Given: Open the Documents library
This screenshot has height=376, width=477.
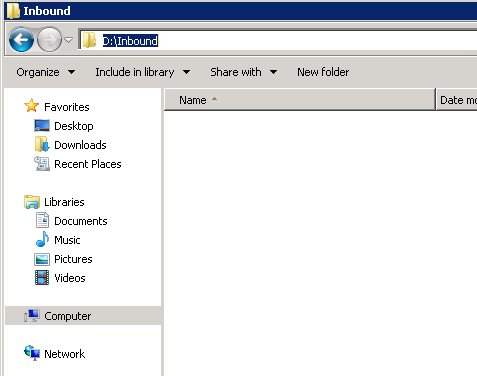Looking at the screenshot, I should pos(81,221).
